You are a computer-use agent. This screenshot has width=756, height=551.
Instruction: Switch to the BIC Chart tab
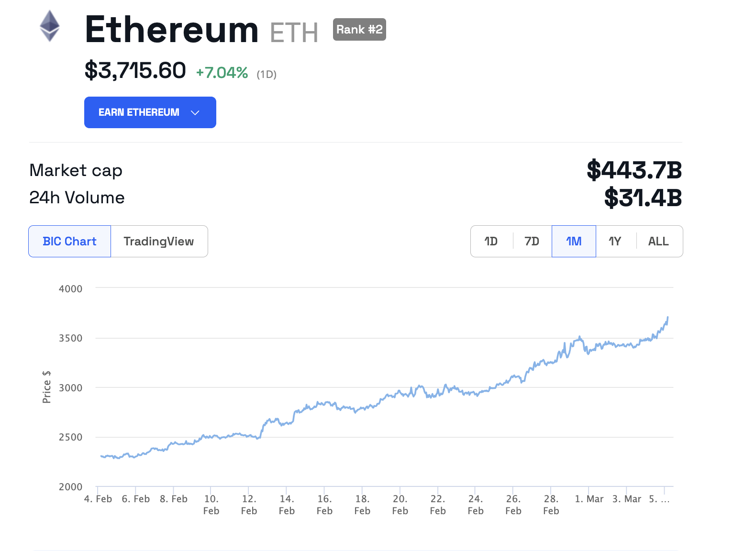[70, 242]
